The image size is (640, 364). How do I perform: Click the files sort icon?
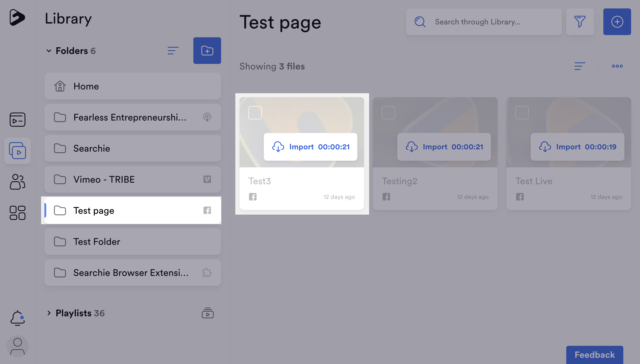580,66
